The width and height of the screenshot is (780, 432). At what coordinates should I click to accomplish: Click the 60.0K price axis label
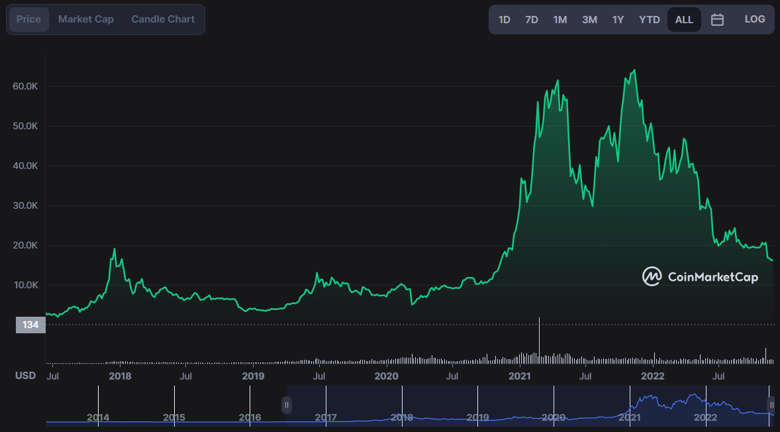click(x=25, y=86)
